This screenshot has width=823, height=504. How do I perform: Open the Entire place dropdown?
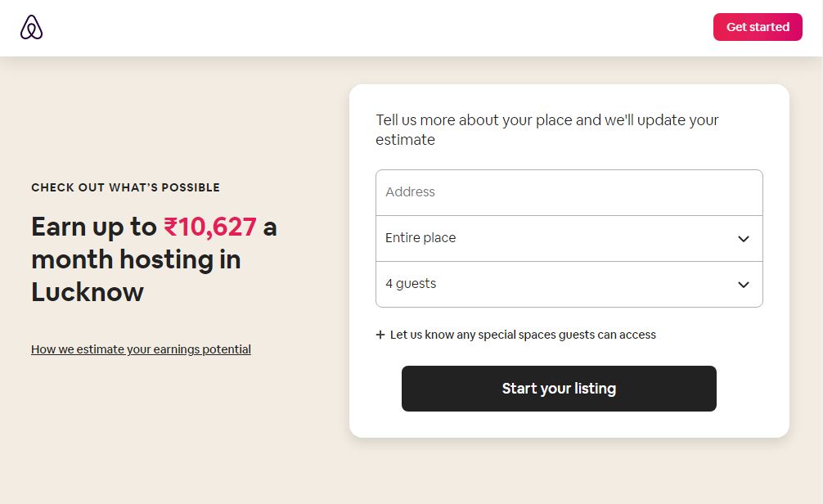[569, 238]
